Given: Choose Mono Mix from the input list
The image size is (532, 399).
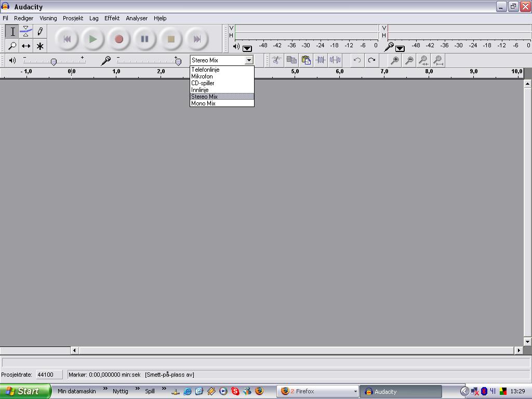Looking at the screenshot, I should point(203,103).
